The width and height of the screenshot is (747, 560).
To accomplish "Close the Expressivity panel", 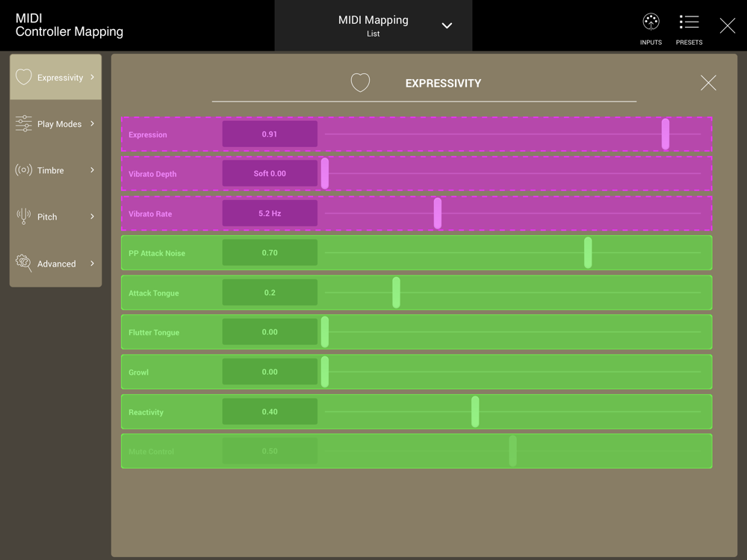I will click(x=708, y=83).
